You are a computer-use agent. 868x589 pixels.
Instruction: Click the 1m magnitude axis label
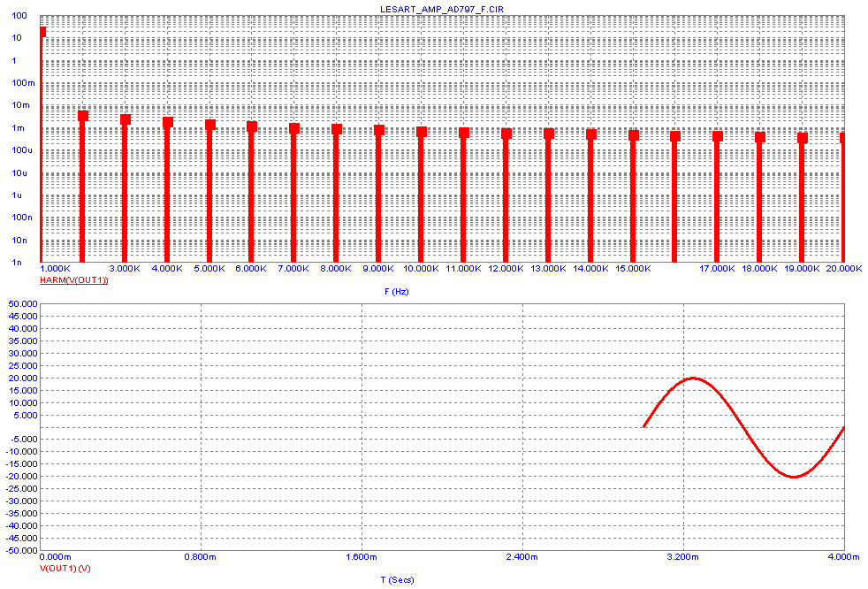(x=18, y=127)
